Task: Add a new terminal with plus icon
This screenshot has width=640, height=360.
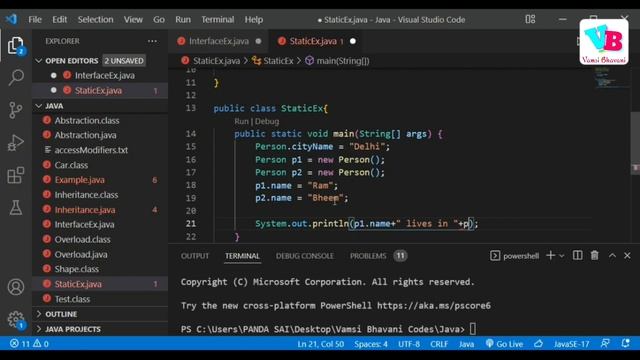Action: click(x=550, y=256)
